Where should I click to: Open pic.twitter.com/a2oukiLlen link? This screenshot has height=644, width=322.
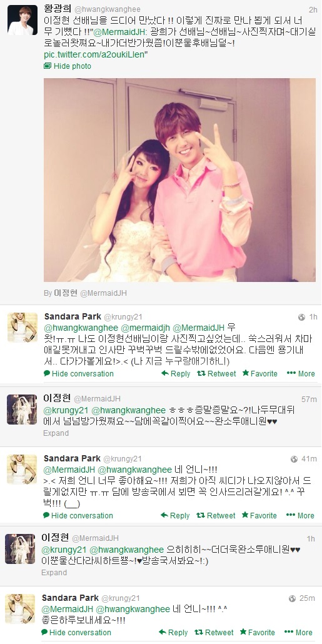[95, 54]
